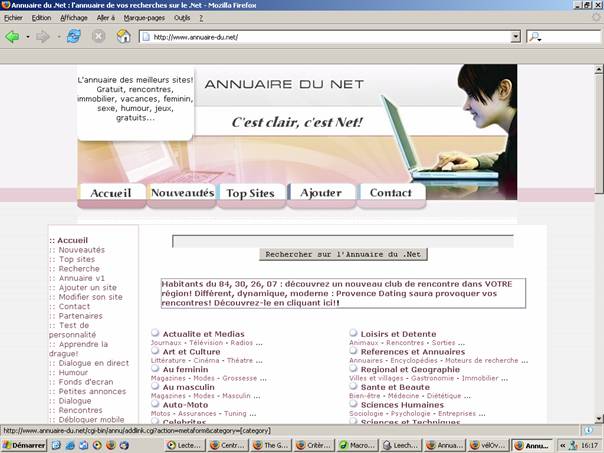Open the Actualite et Medias category
604x453 pixels.
(203, 334)
